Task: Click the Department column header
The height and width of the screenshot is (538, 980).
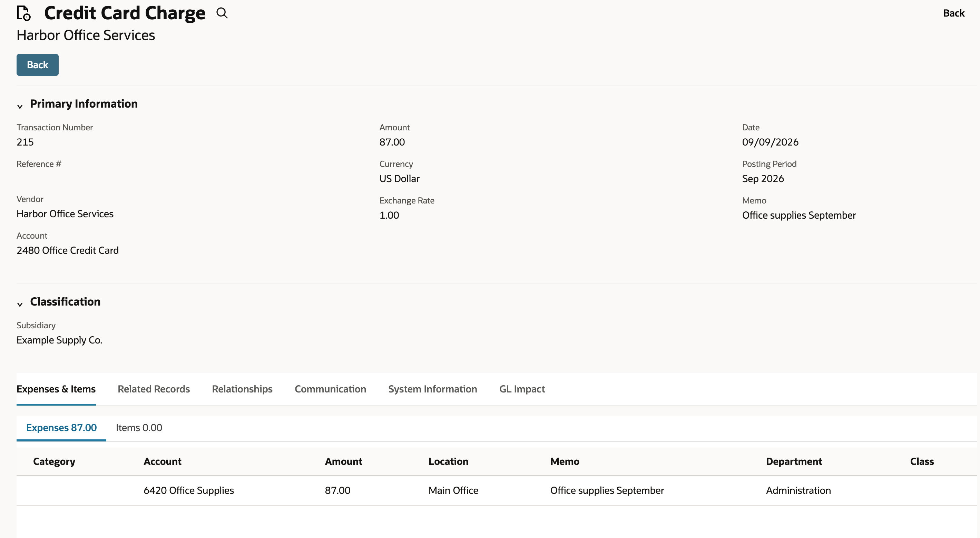Action: (x=794, y=461)
